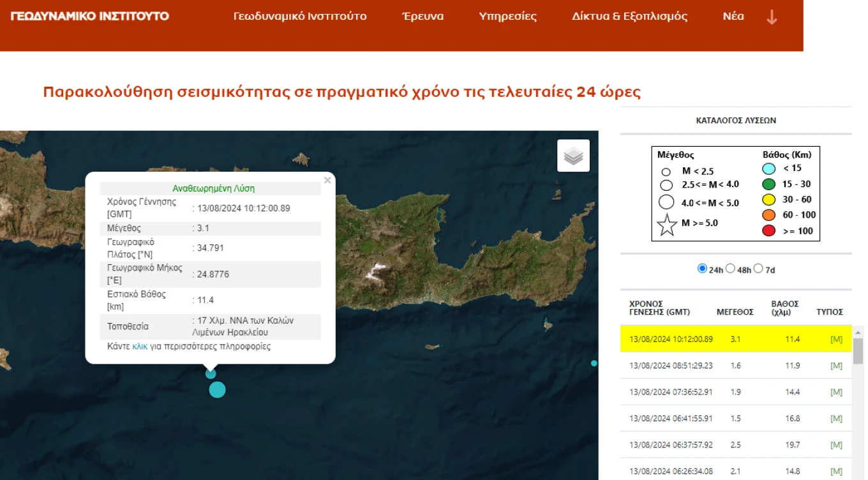
Task: Click the cyan earthquake marker on map
Action: pyautogui.click(x=217, y=389)
